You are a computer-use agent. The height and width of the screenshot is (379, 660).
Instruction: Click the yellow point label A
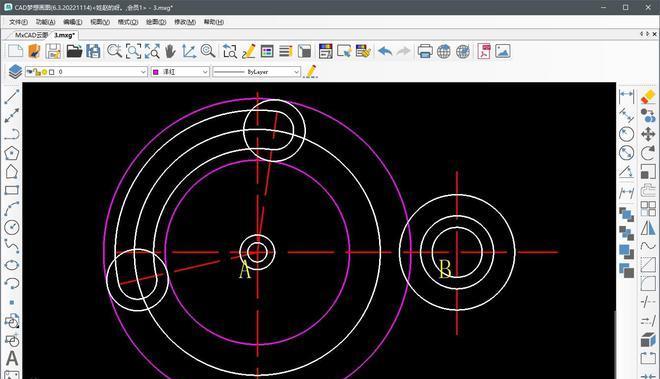[x=245, y=270]
